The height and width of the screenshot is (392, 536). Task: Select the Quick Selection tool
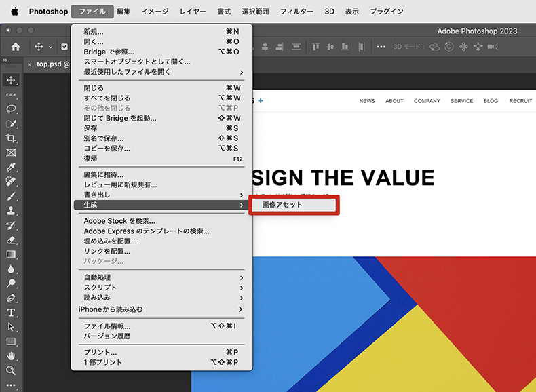11,123
